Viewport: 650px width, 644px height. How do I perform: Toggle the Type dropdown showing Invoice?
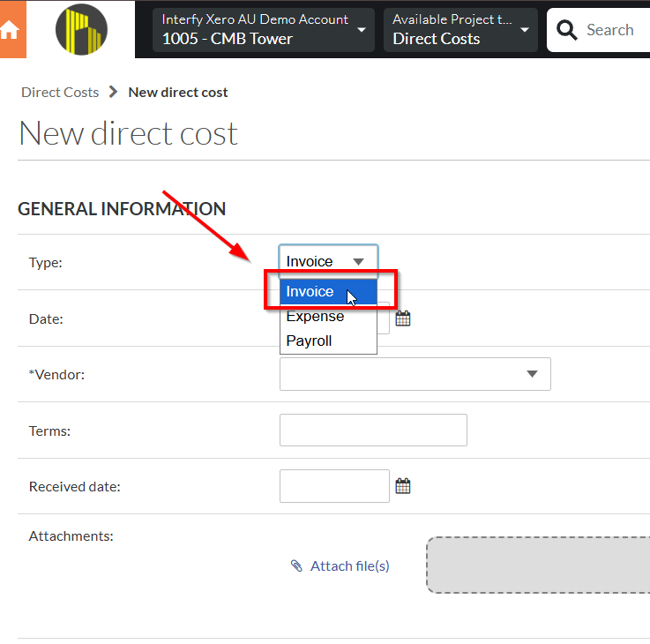tap(328, 261)
